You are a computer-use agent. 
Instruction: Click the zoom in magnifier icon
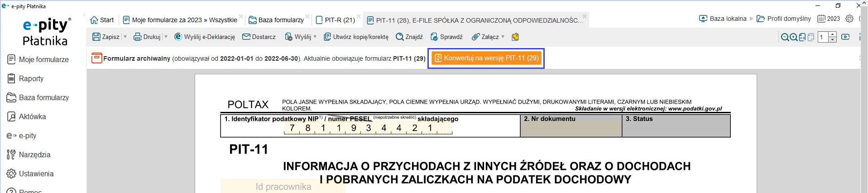(794, 37)
